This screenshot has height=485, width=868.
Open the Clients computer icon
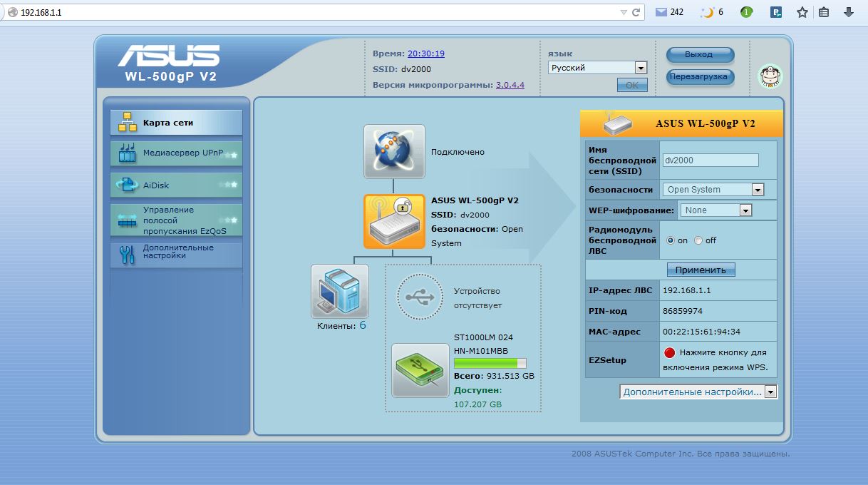click(340, 291)
